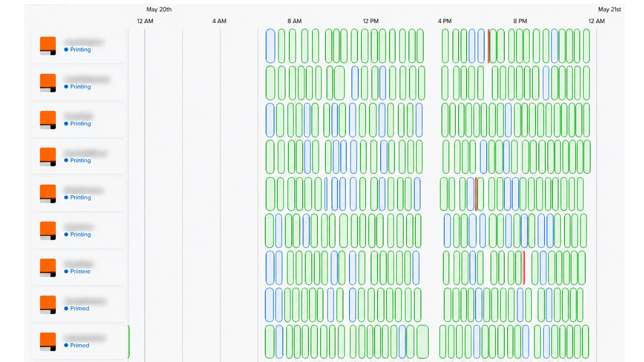Select the first blue block in the seventh printer row

tap(270, 268)
